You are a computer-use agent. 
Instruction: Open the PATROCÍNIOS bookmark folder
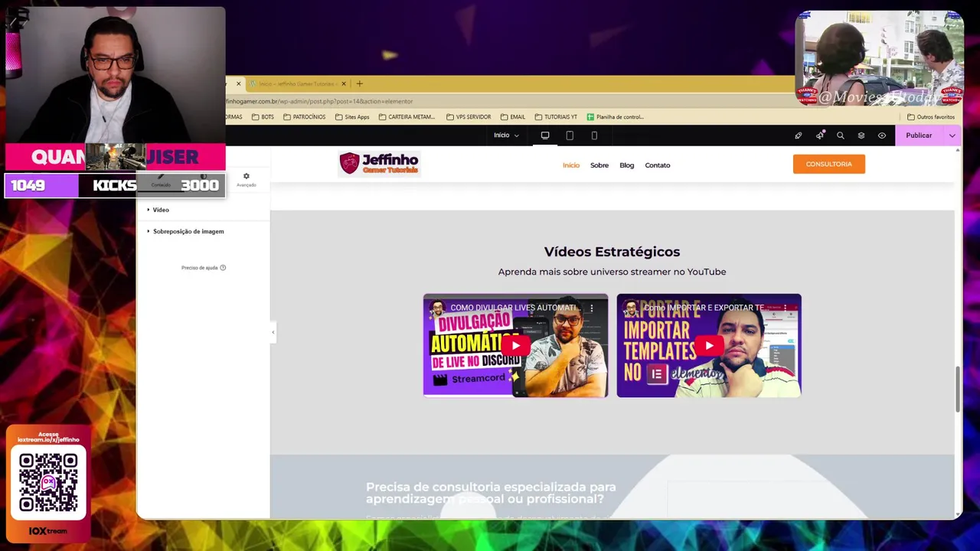(x=304, y=117)
